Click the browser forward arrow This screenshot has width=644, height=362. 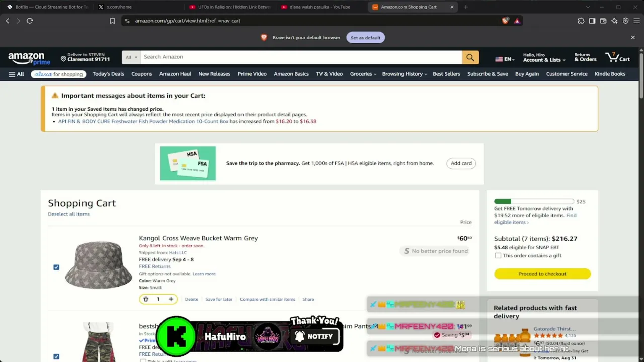tap(19, 21)
